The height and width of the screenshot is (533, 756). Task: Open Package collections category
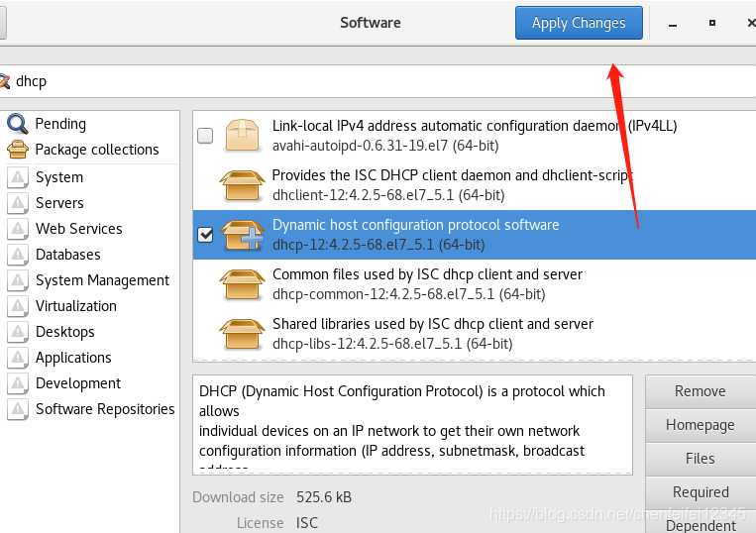97,150
